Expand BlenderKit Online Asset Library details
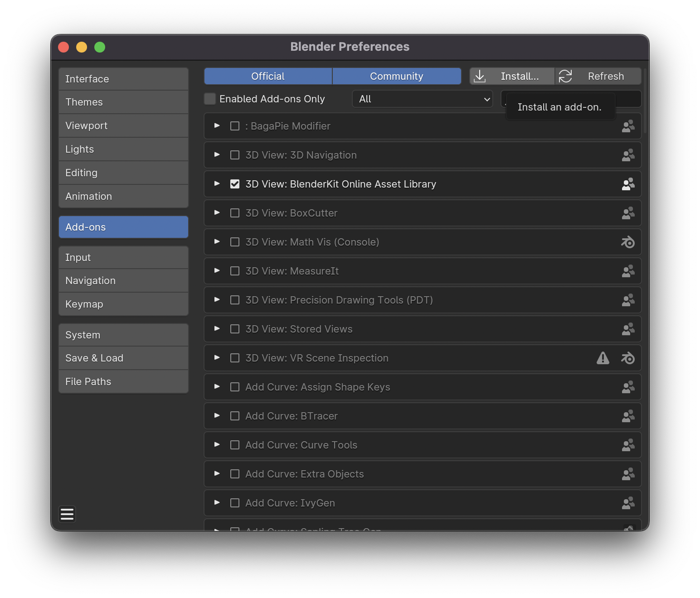700x598 pixels. click(x=217, y=183)
